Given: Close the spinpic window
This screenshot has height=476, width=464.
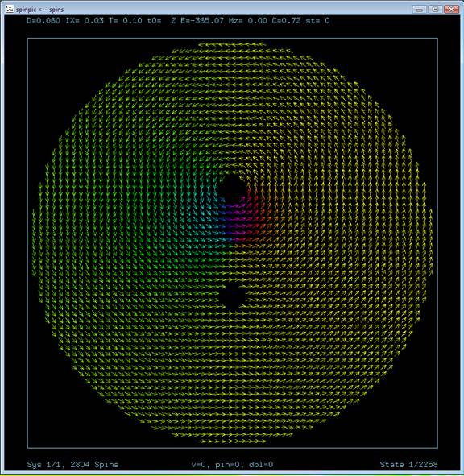Looking at the screenshot, I should [x=451, y=10].
